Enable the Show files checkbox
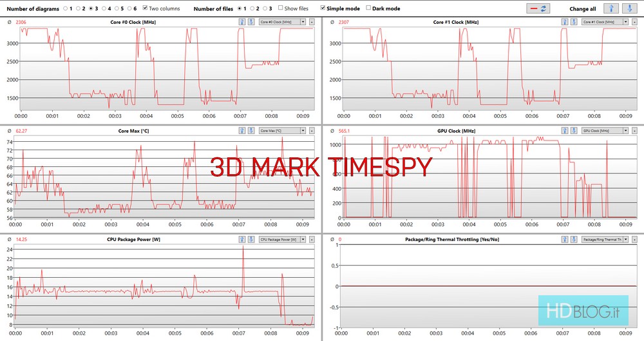644x341 pixels. point(281,8)
